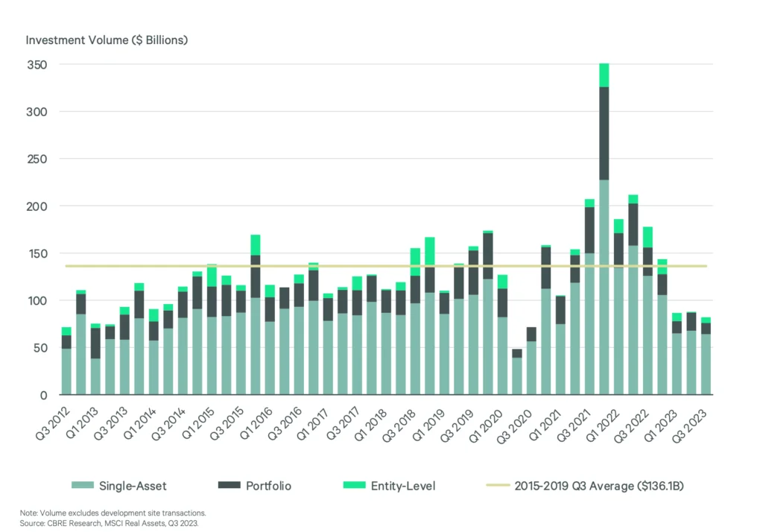Image resolution: width=763 pixels, height=532 pixels.
Task: Click the tallest bar peaking at 350
Action: 604,229
